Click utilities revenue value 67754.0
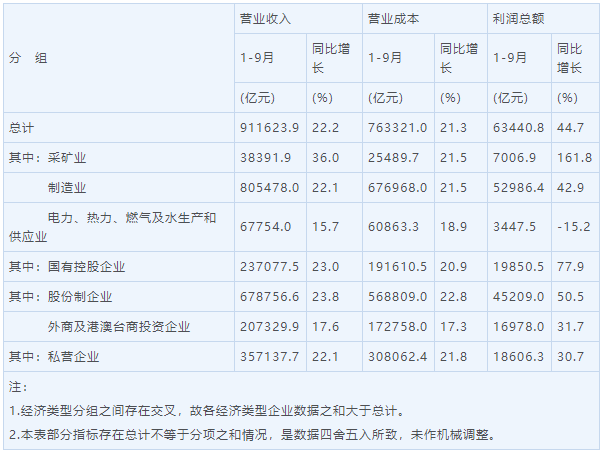Image resolution: width=602 pixels, height=453 pixels. (x=266, y=226)
